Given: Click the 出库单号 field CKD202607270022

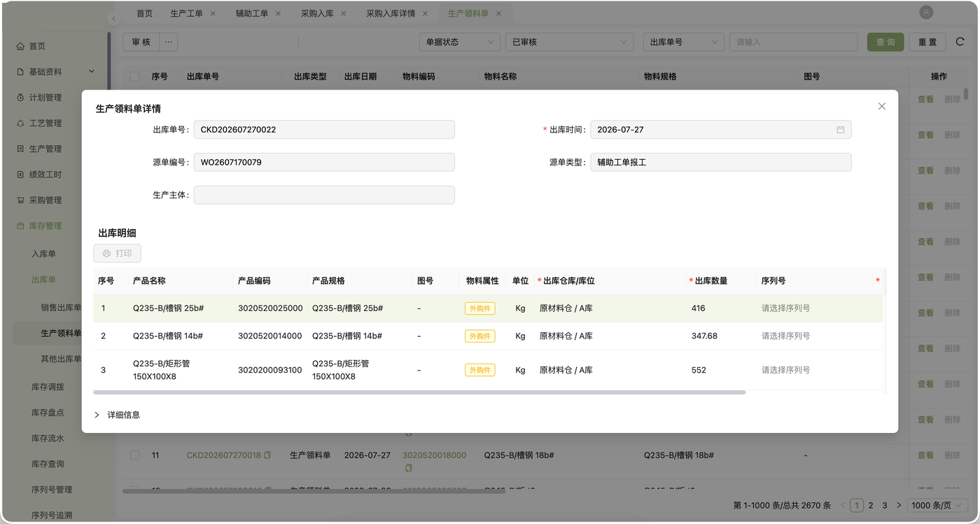Looking at the screenshot, I should point(324,130).
